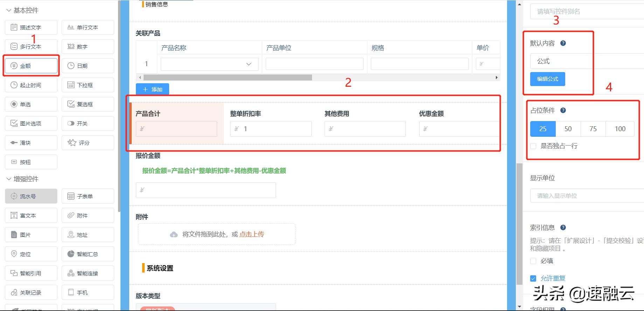This screenshot has height=311, width=644.
Task: Select the 关联记录 control
Action: [x=31, y=292]
